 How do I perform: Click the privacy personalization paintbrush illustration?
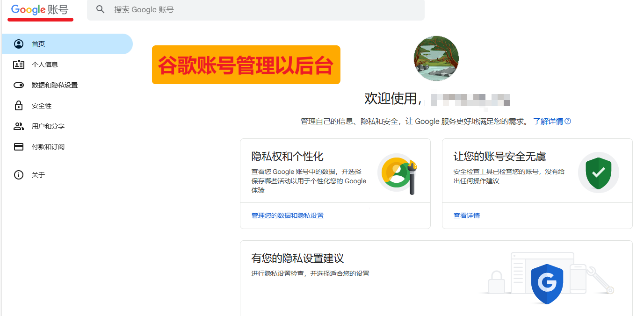[x=397, y=173]
